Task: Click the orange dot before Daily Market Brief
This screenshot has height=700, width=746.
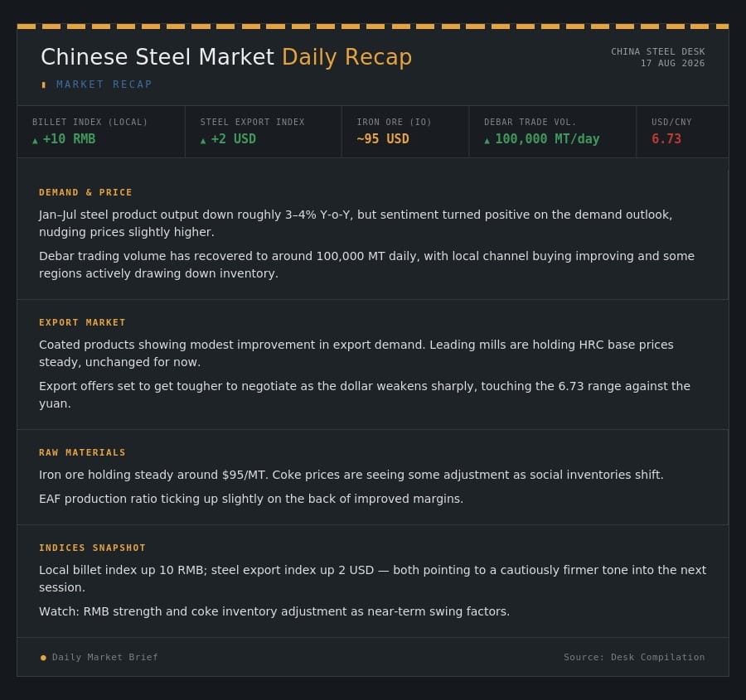Action: (43, 658)
